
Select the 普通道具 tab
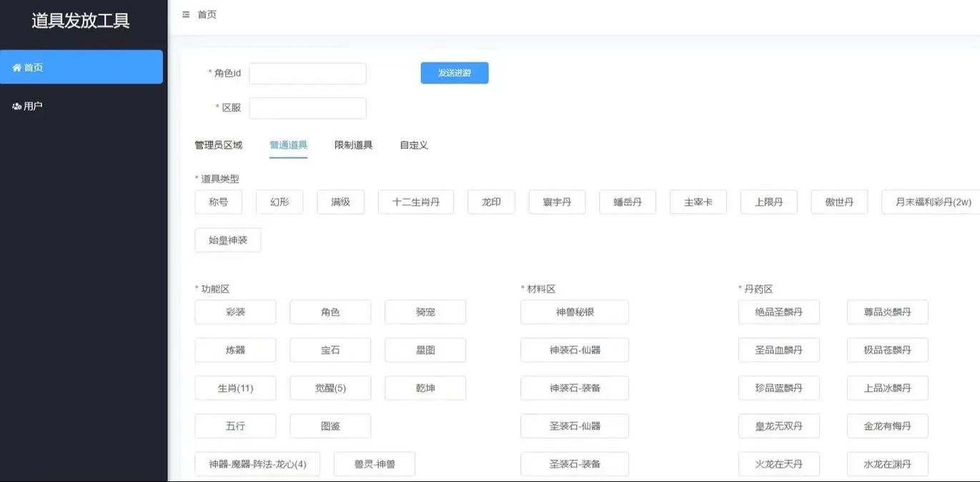tap(289, 144)
